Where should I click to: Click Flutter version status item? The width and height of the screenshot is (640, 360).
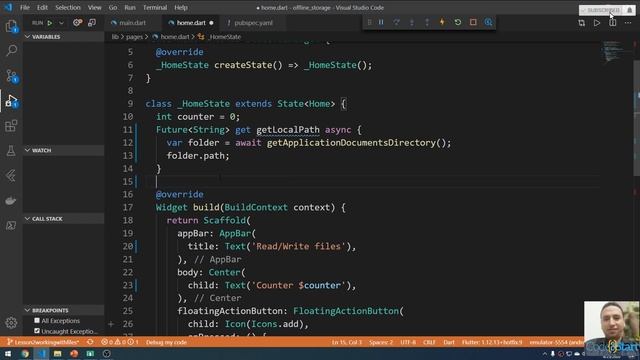pos(492,342)
